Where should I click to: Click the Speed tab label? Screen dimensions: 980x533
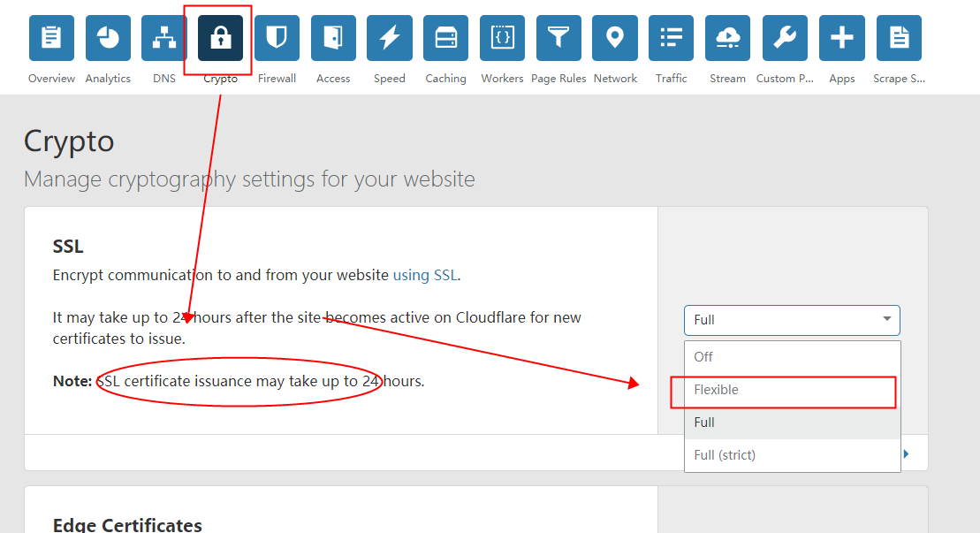coord(390,79)
